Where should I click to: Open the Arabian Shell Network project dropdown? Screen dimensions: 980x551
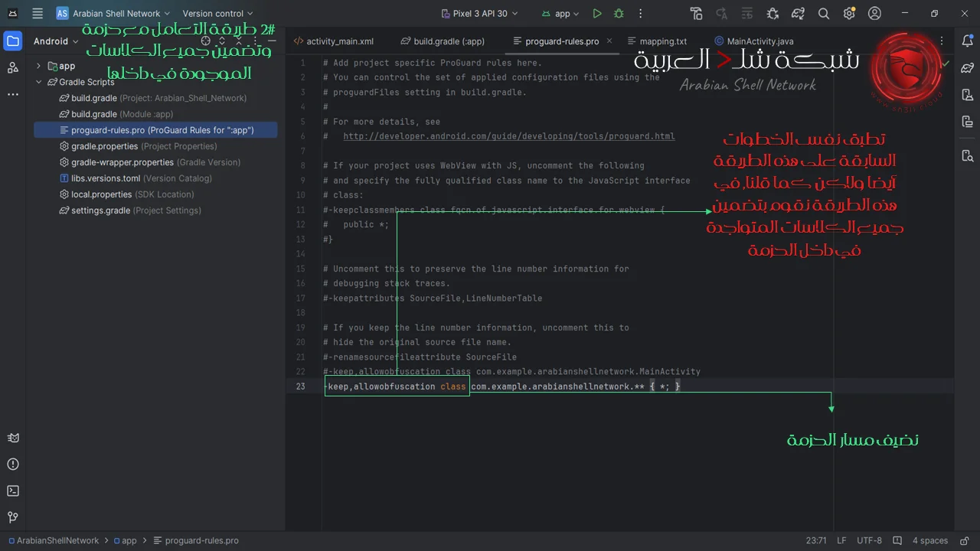(113, 13)
